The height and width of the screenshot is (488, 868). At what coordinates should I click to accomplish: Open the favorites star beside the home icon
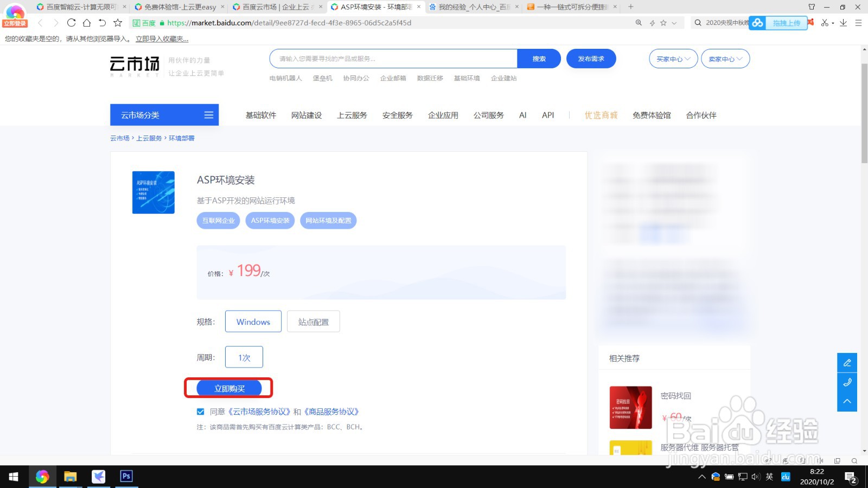[x=118, y=23]
